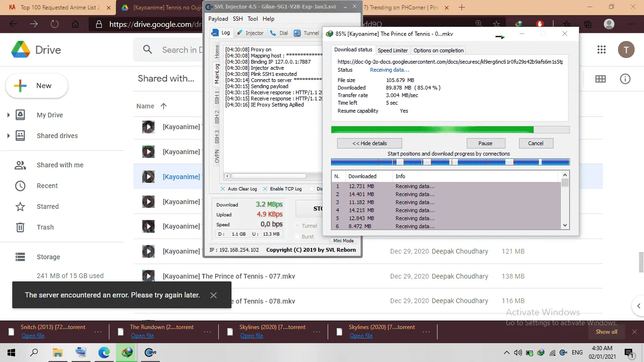Open Tool menu in SVL Injector
Screen dimensions: 644x362
pos(253,19)
